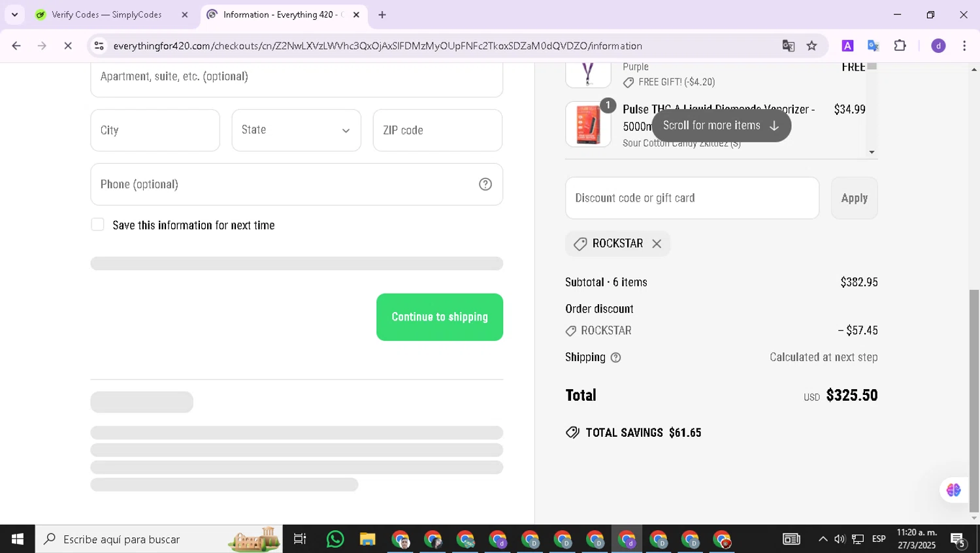The width and height of the screenshot is (980, 553).
Task: Apply the discount code
Action: [x=854, y=198]
